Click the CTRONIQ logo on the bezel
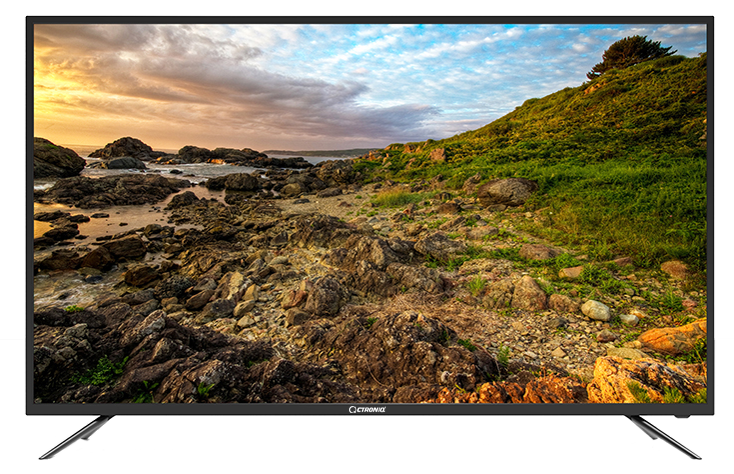 click(x=372, y=409)
